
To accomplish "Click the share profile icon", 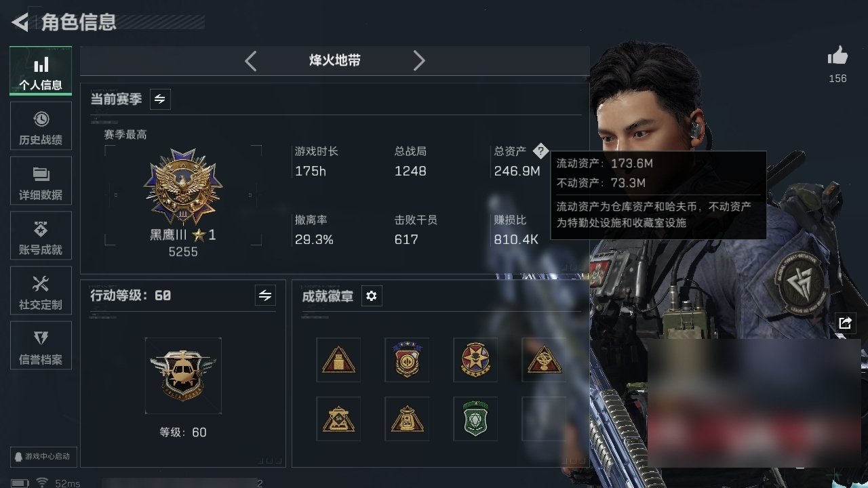I will click(x=845, y=323).
